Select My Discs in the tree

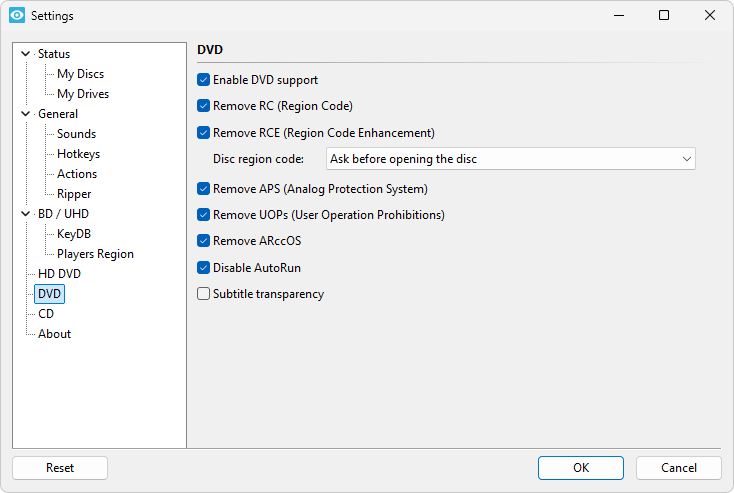(80, 74)
